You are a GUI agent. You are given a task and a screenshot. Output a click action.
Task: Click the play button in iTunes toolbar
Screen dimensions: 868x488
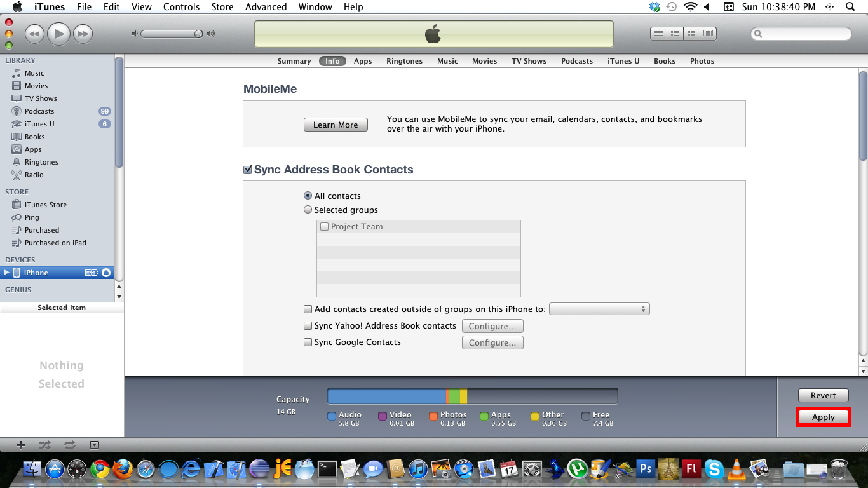tap(58, 34)
